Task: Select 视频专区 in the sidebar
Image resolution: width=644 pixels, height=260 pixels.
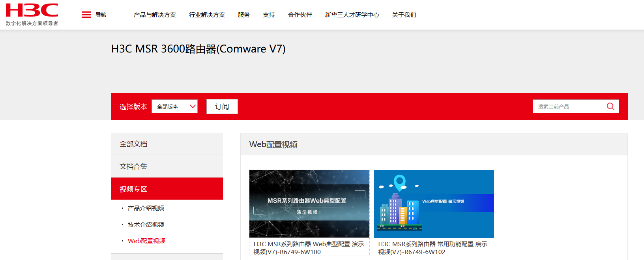Action: (167, 189)
